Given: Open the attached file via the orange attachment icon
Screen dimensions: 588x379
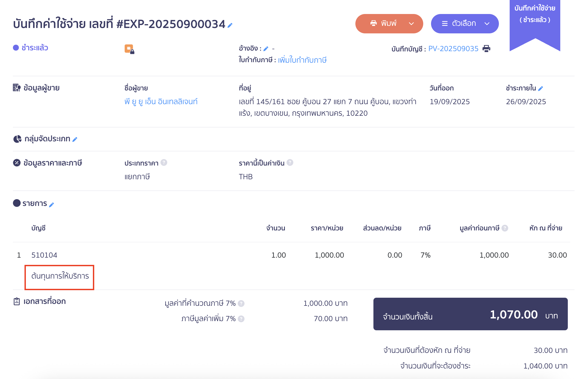Looking at the screenshot, I should 129,49.
